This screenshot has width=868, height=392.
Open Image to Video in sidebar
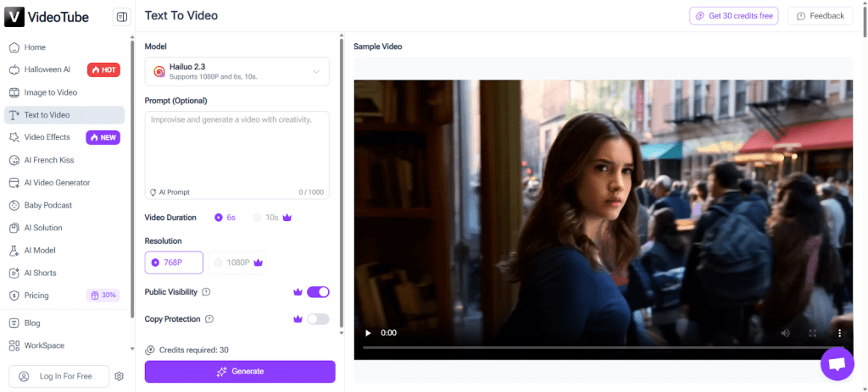51,92
